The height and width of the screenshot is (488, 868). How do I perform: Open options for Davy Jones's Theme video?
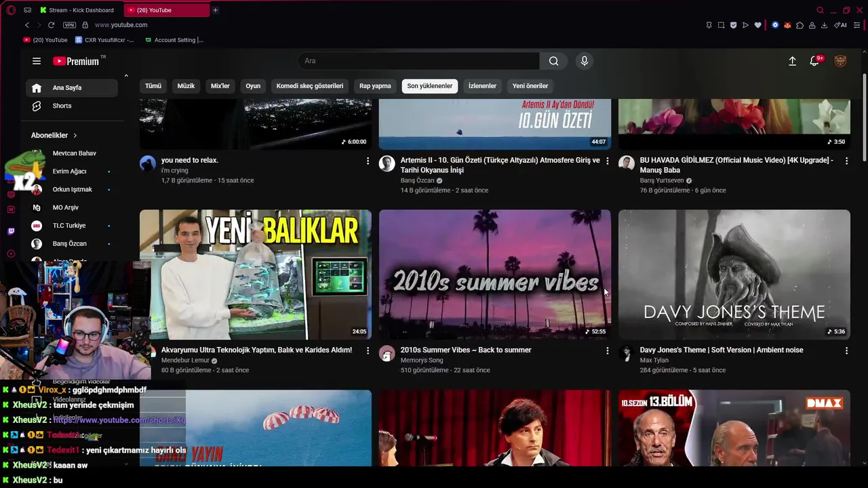[x=846, y=350]
